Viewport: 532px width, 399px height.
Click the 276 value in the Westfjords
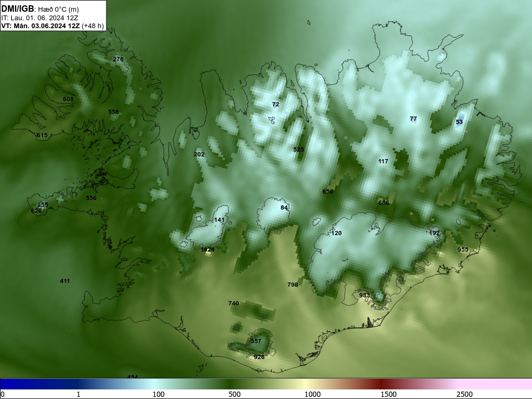tap(118, 59)
